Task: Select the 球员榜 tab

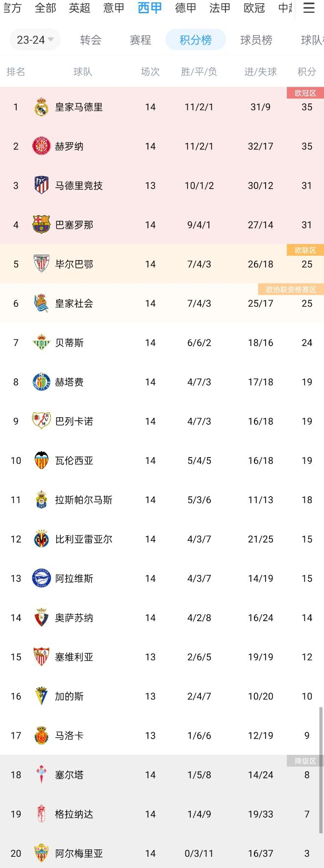Action: pyautogui.click(x=255, y=40)
